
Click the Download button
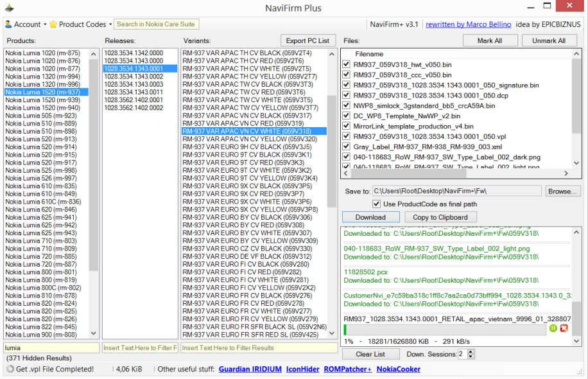click(371, 216)
